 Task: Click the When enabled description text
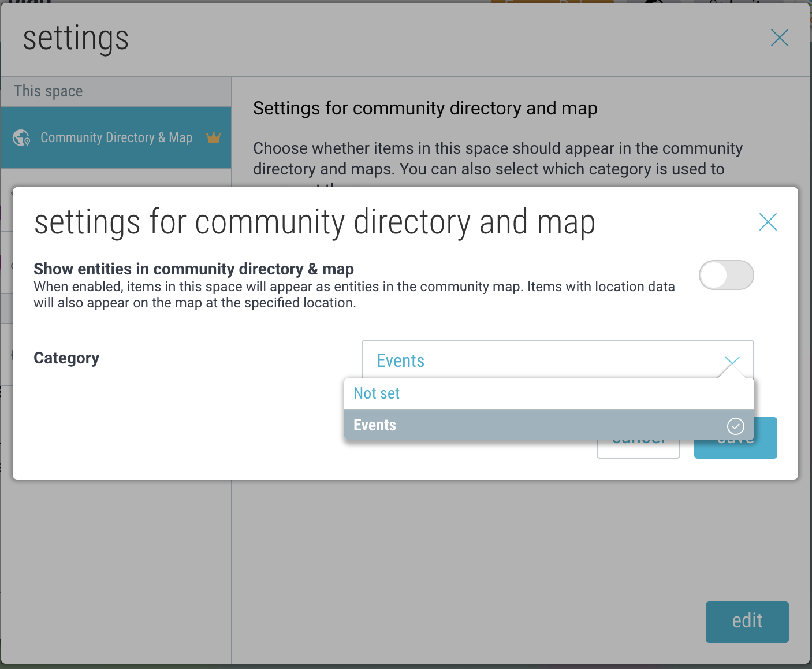coord(353,295)
